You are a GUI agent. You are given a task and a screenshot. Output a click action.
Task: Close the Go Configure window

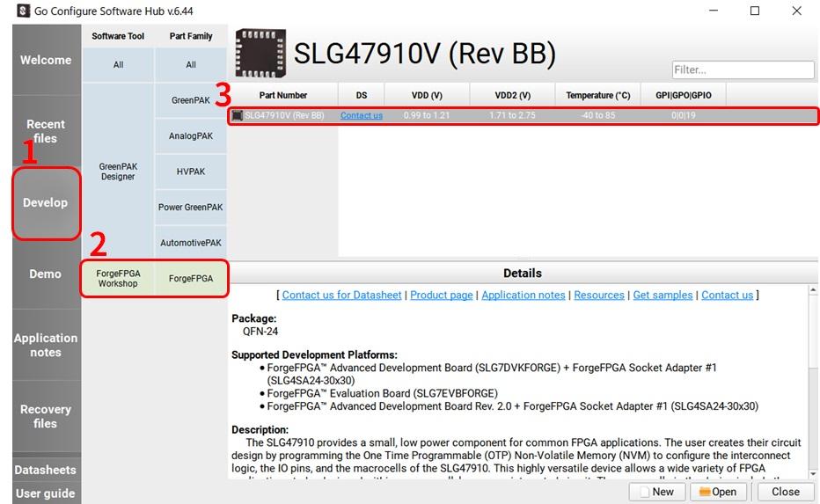[x=796, y=11]
